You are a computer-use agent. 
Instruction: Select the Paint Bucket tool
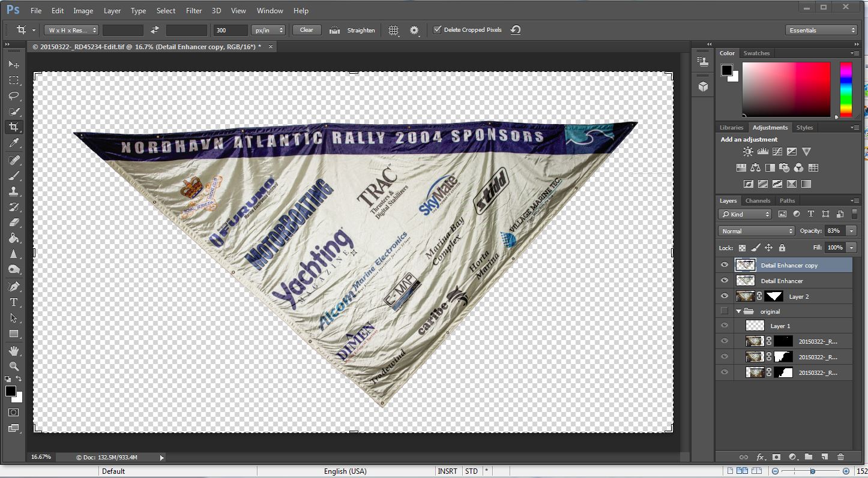(13, 238)
